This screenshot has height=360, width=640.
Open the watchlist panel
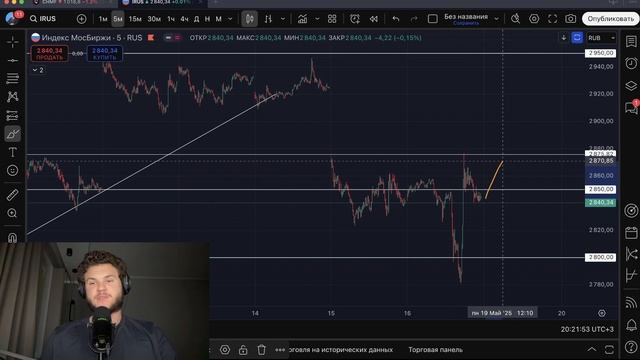pos(631,41)
